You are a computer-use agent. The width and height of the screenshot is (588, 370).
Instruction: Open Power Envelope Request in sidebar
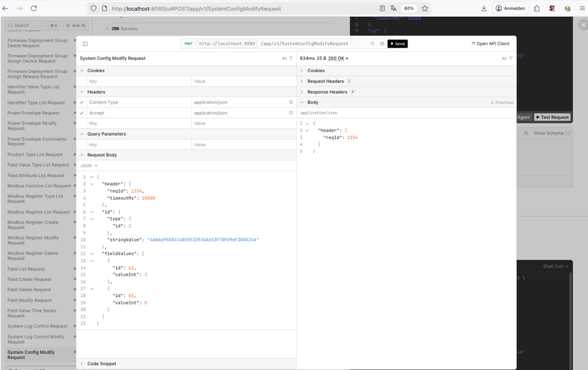tap(33, 113)
